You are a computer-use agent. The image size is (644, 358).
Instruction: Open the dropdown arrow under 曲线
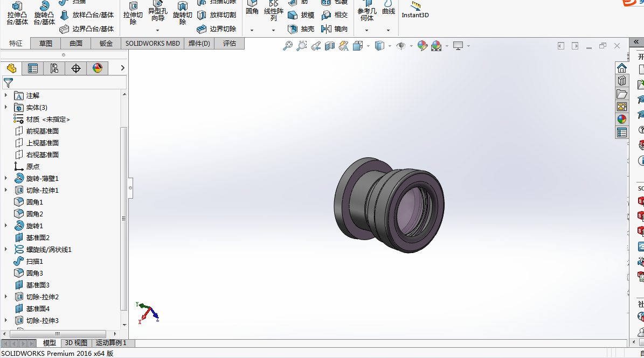[x=388, y=30]
